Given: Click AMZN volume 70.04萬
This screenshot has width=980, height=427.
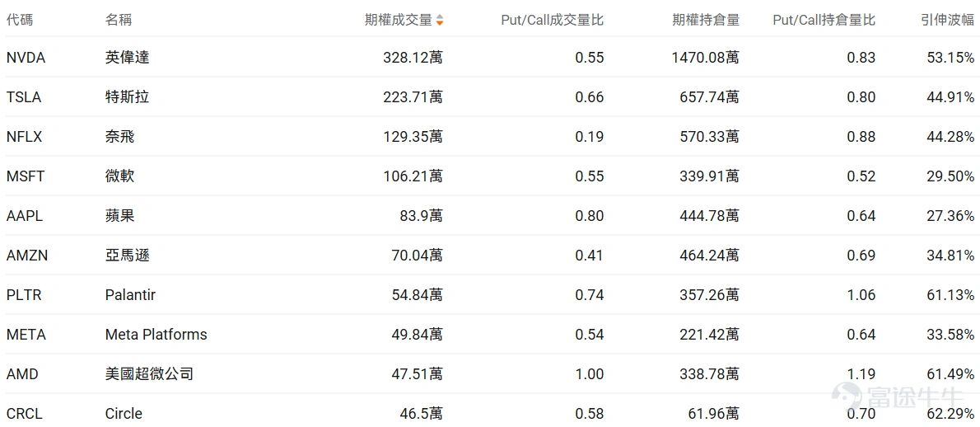Looking at the screenshot, I should pyautogui.click(x=418, y=255).
